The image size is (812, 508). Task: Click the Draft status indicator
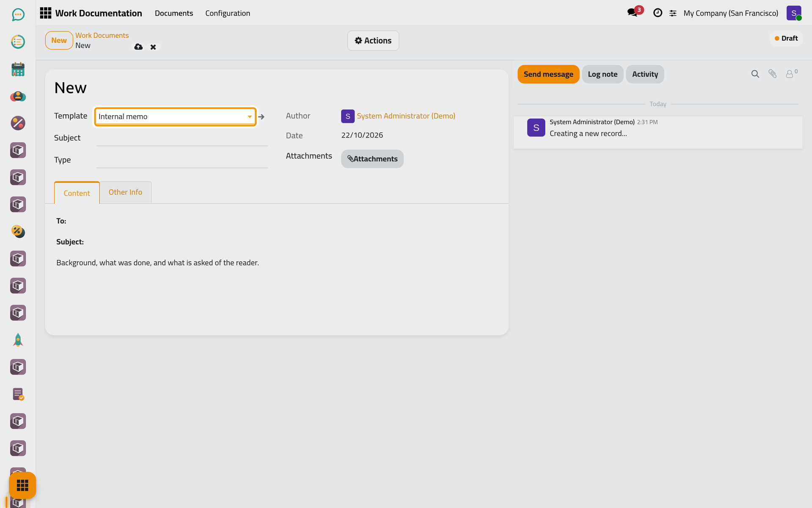tap(786, 39)
